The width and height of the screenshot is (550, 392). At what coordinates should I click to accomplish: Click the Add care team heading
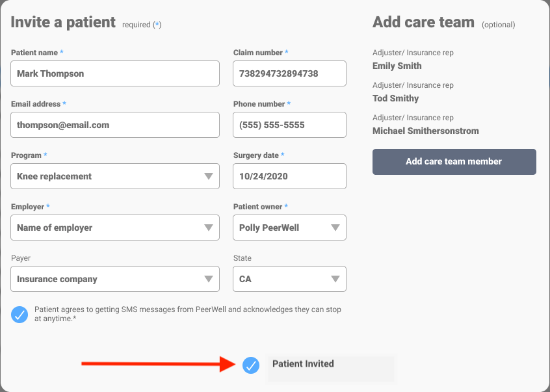423,23
